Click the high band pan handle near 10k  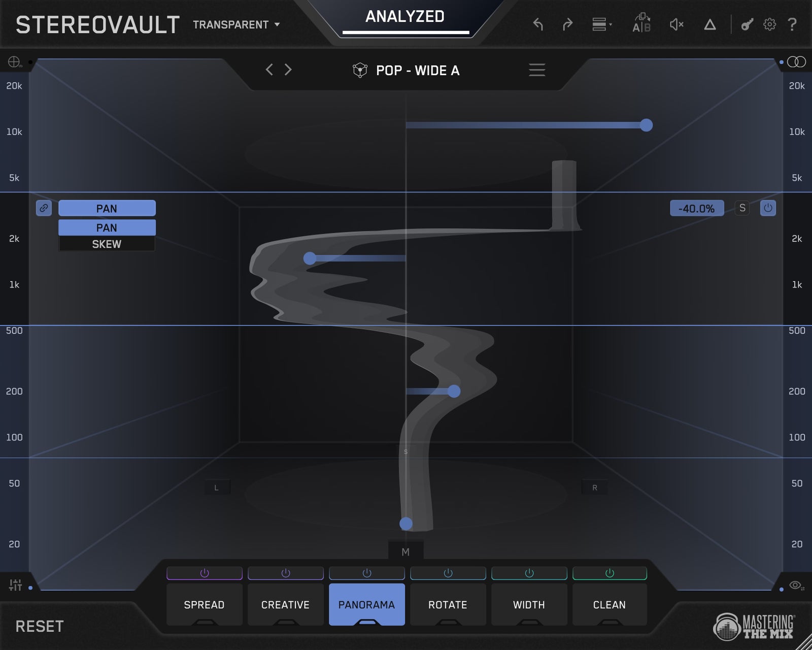pos(646,125)
